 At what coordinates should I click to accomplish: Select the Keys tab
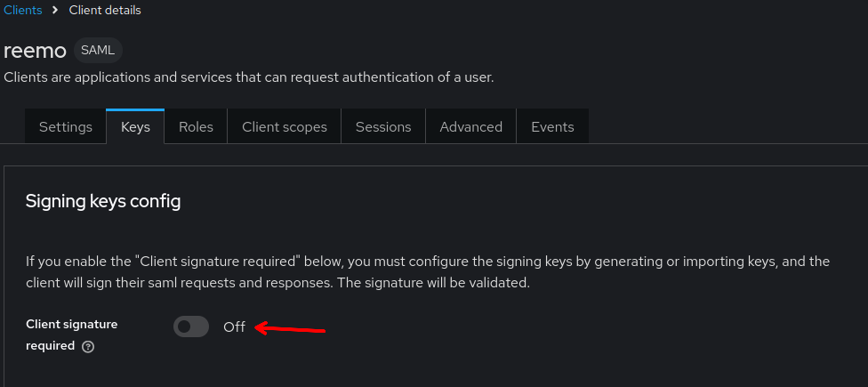point(135,126)
